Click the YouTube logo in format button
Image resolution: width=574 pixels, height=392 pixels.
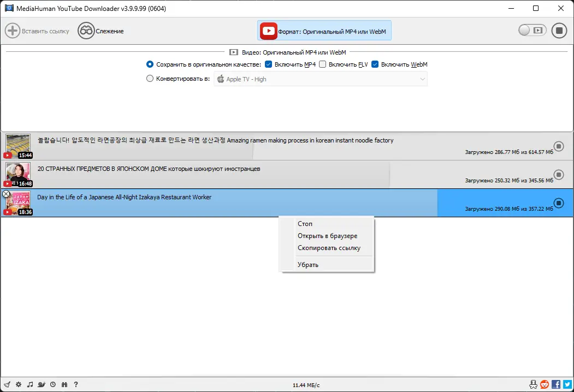[x=268, y=31]
